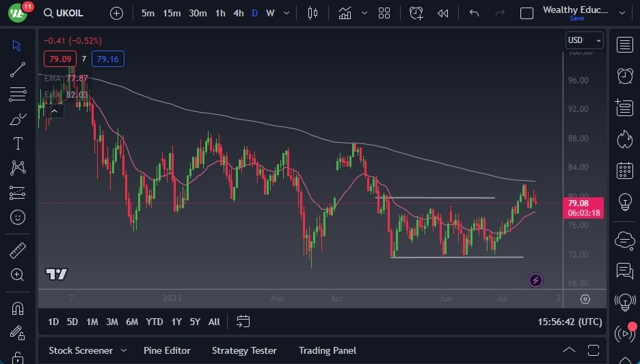Add symbol to compare with plus button
The height and width of the screenshot is (364, 640).
pos(116,14)
